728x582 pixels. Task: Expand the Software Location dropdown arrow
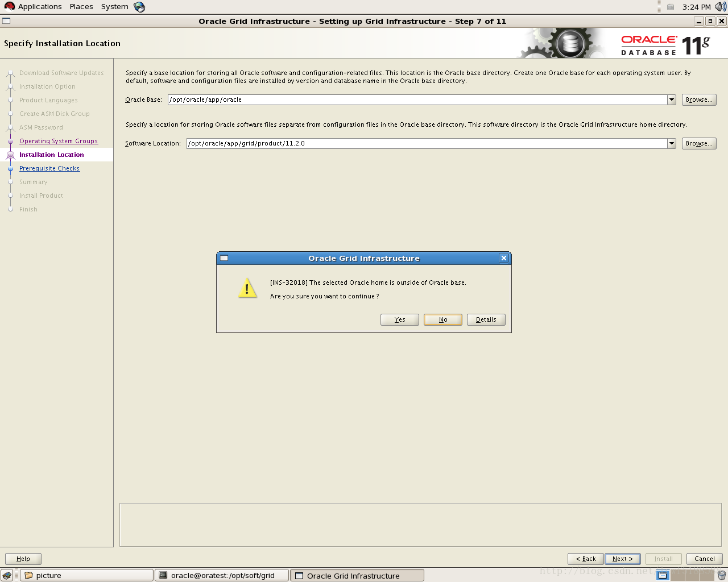pos(672,143)
